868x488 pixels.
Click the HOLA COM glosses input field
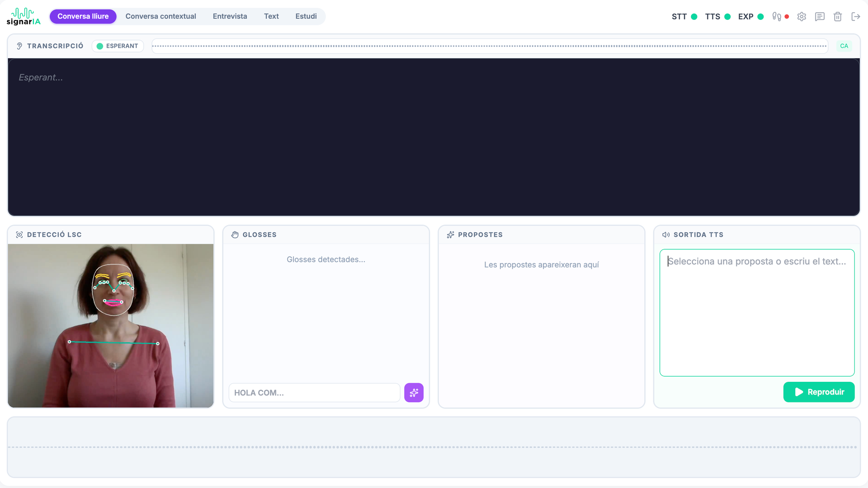tap(314, 393)
